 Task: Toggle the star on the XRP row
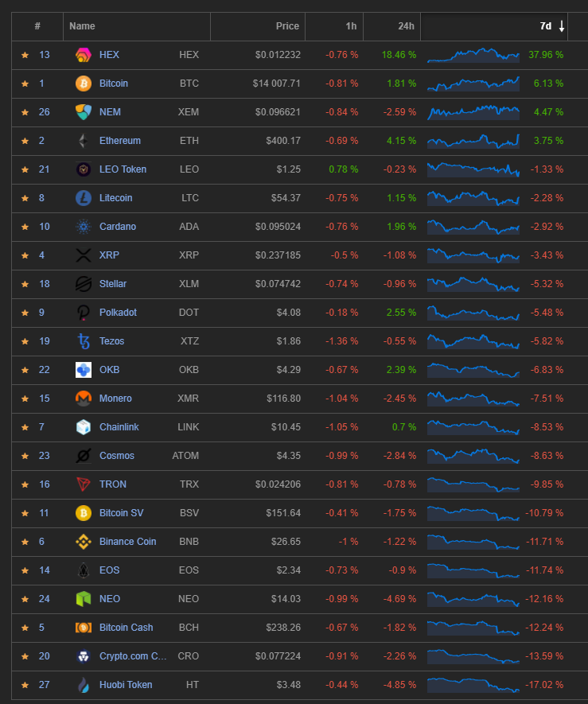pyautogui.click(x=25, y=255)
